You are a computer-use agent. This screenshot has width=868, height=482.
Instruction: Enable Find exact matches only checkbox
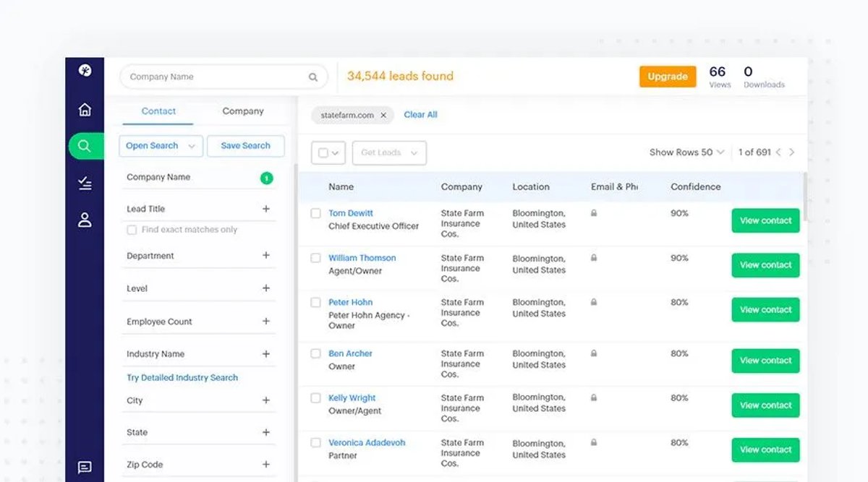pyautogui.click(x=132, y=230)
